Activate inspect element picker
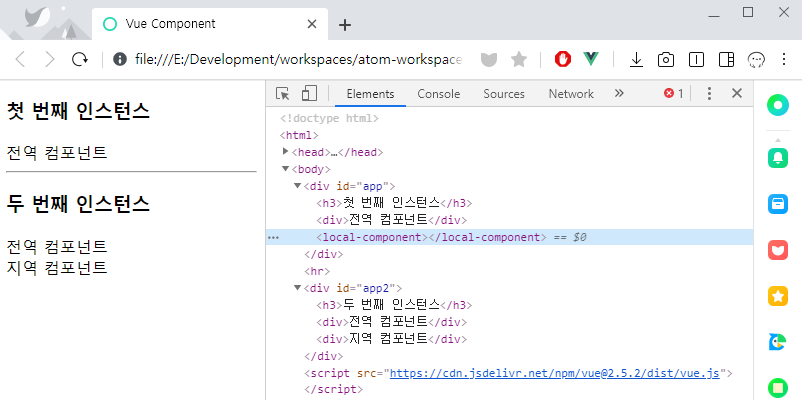Screen dimensions: 802x400 pyautogui.click(x=282, y=94)
